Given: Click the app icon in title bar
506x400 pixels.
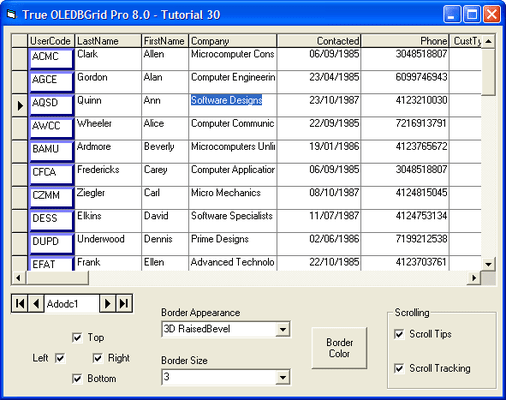Looking at the screenshot, I should click(x=12, y=15).
